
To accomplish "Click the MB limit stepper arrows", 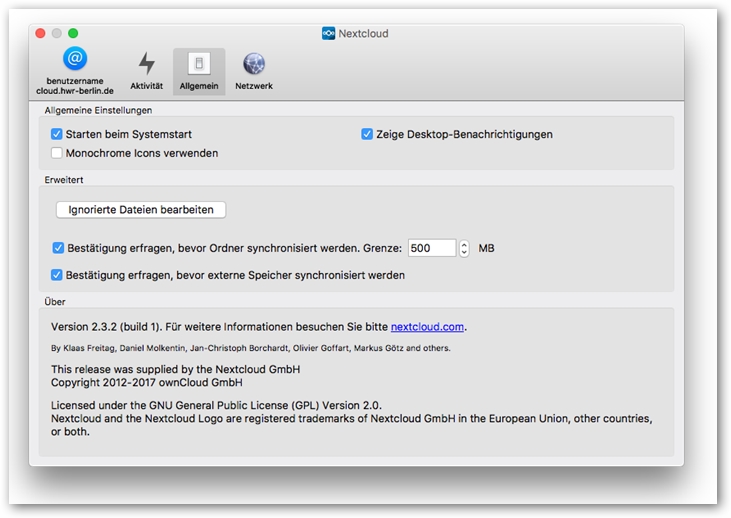I will coord(463,248).
